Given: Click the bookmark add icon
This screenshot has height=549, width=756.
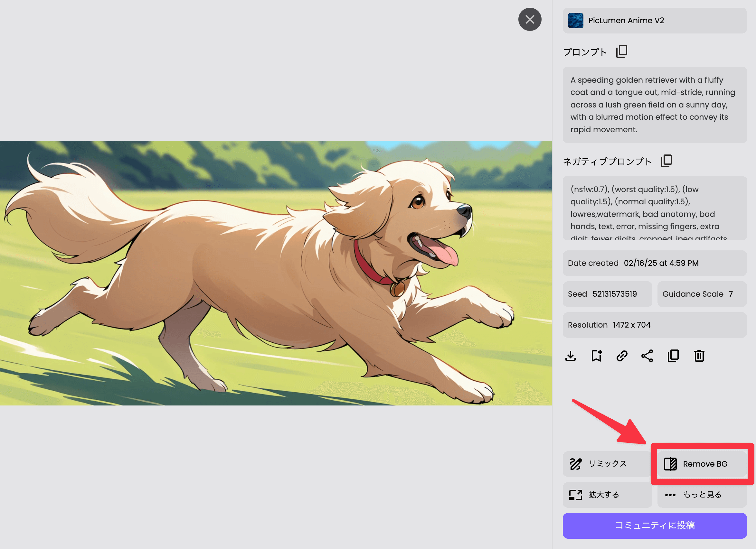Looking at the screenshot, I should point(596,356).
